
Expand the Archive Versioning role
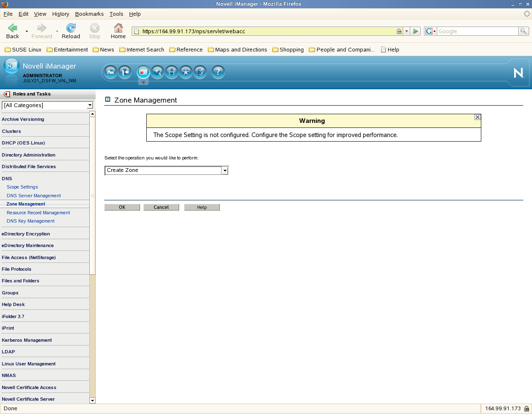click(x=23, y=119)
